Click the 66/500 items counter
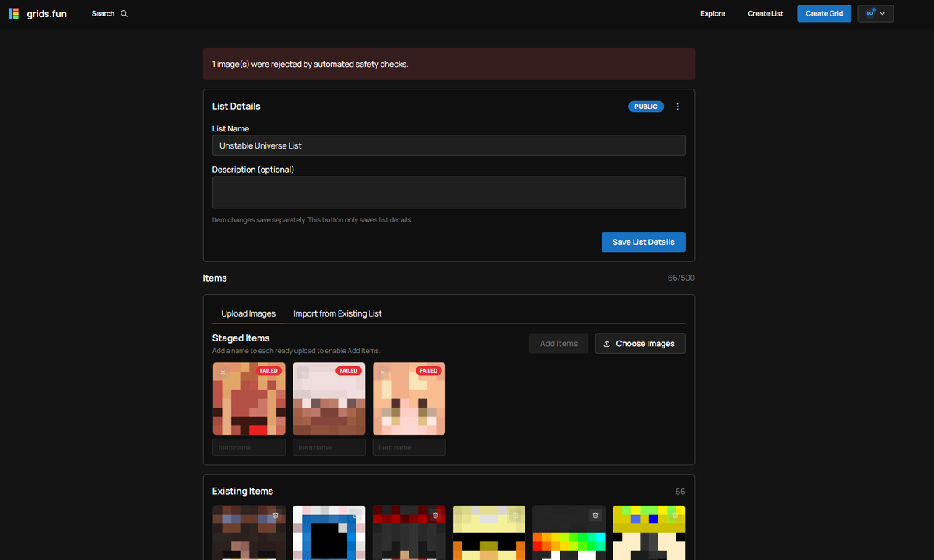The image size is (934, 560). point(681,278)
